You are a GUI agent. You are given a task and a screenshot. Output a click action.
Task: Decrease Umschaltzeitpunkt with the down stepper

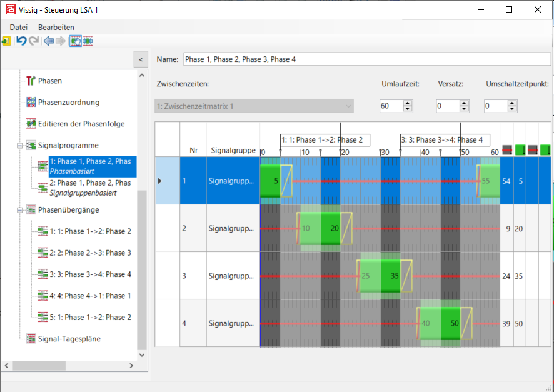click(512, 109)
